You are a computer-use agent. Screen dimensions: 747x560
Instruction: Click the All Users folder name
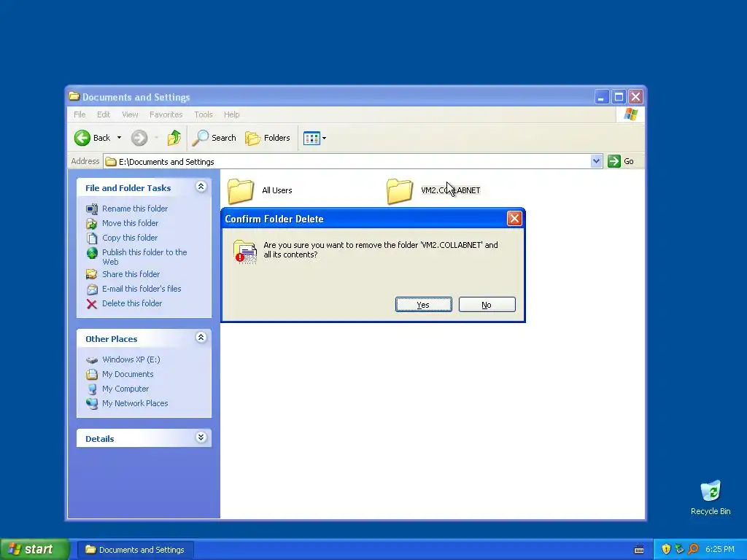(x=276, y=190)
